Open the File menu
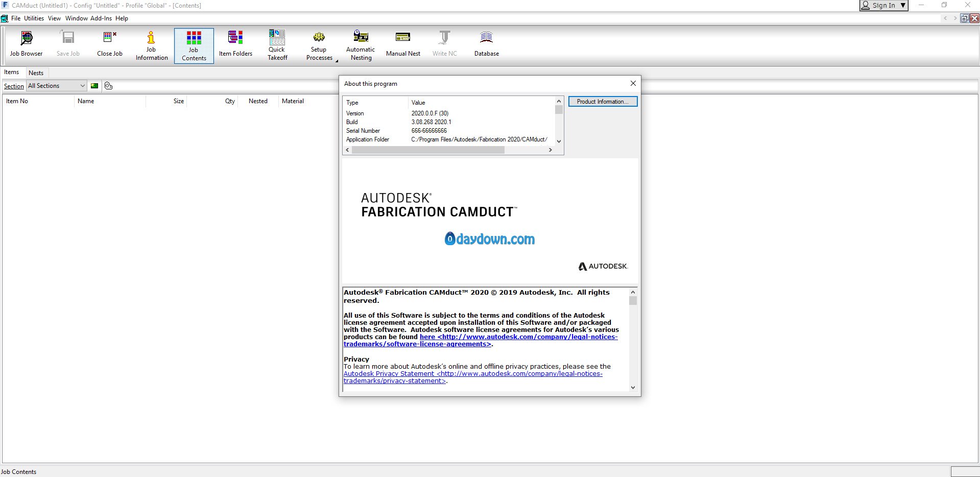Screen dimensions: 980x477 (16, 18)
